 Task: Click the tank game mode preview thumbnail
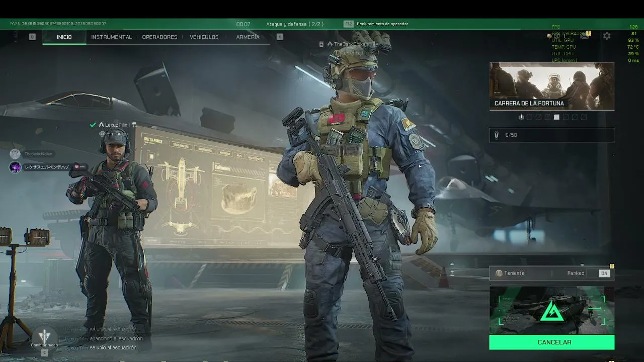[552, 311]
